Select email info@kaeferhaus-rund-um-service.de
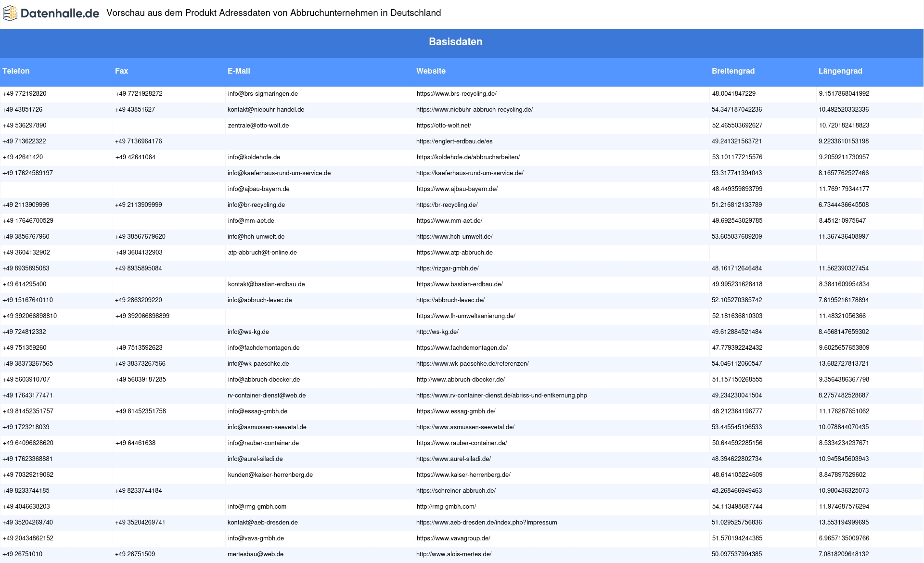 (x=279, y=173)
